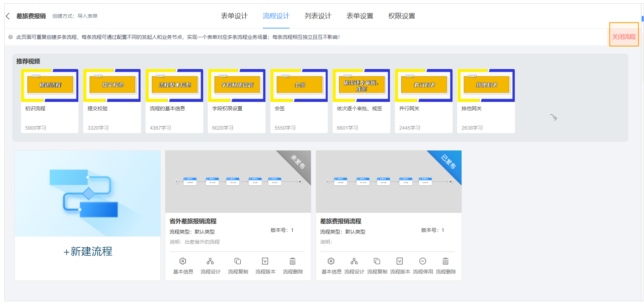Click the 关闭流程 button
Viewport: 644px width, 307px height.
pos(624,36)
